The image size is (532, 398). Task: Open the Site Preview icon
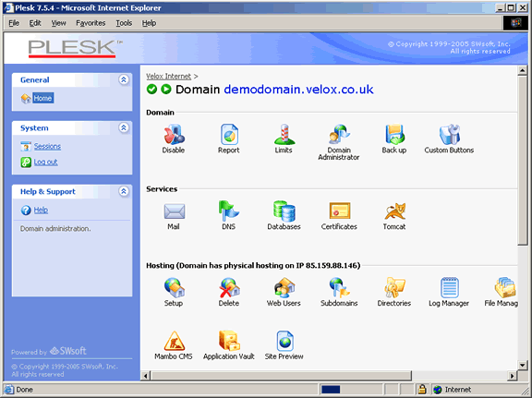tap(285, 341)
